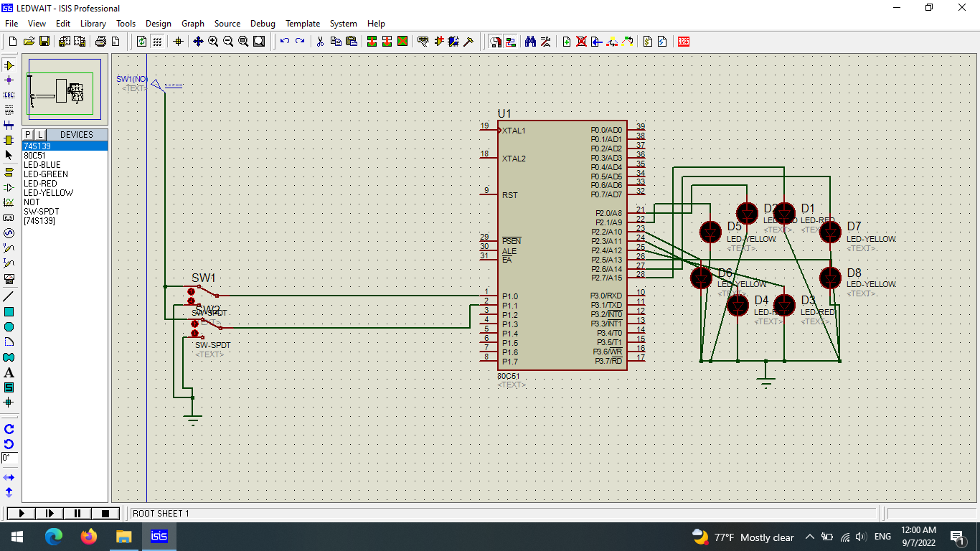980x551 pixels.
Task: Select Component mode in left toolbar
Action: click(x=9, y=65)
